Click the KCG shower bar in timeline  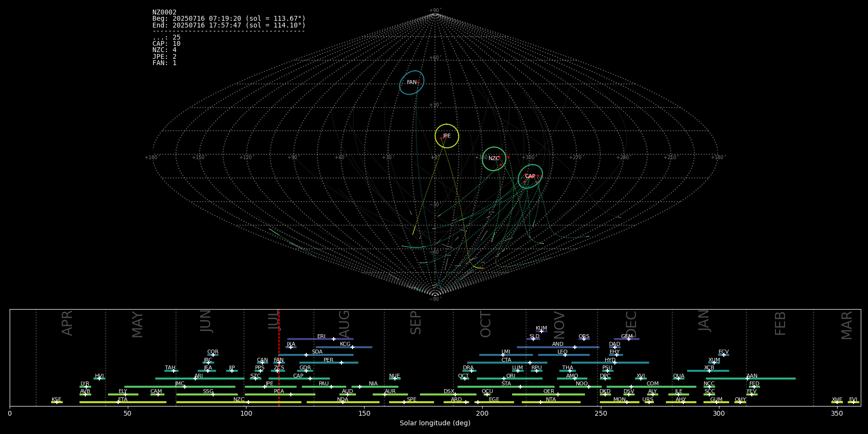pos(344,347)
